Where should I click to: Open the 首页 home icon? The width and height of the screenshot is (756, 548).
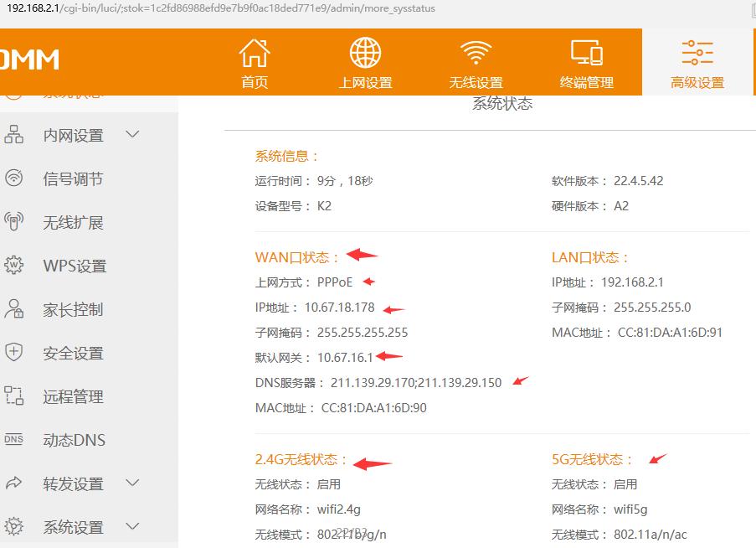click(254, 51)
